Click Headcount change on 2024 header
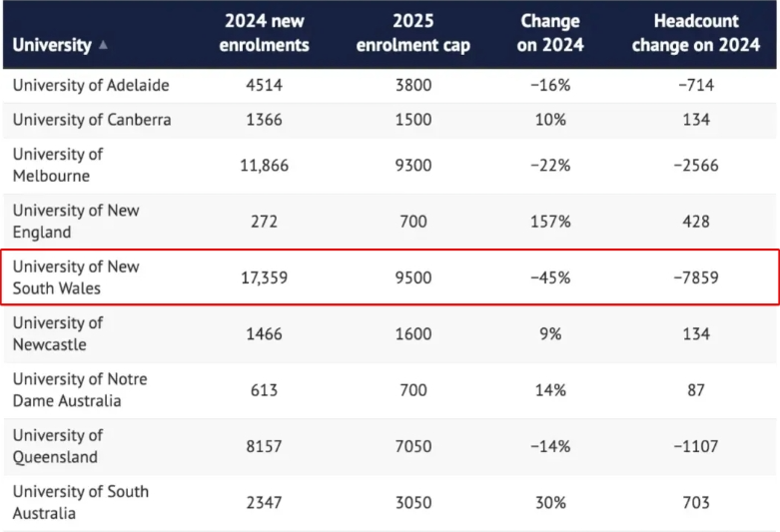This screenshot has height=532, width=780. [696, 33]
